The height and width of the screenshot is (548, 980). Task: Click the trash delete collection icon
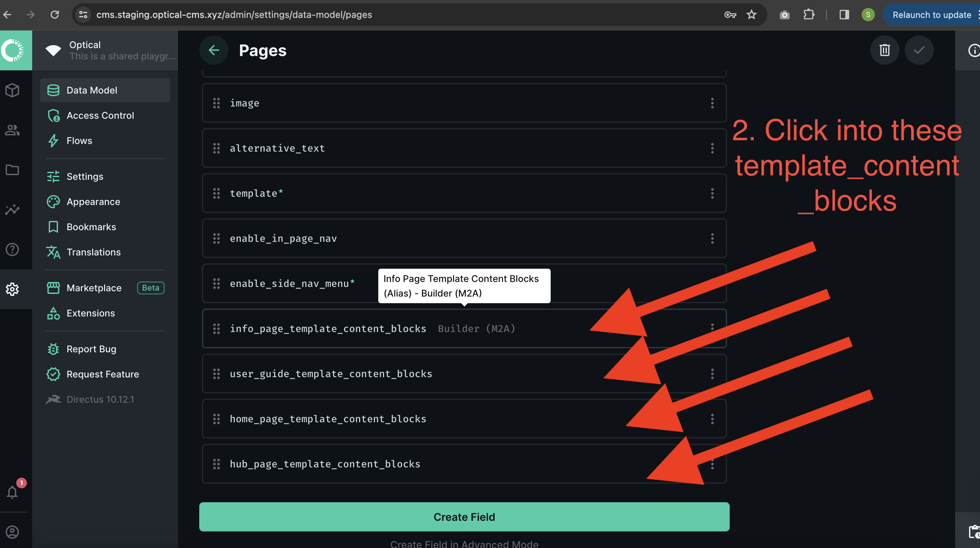pos(885,50)
